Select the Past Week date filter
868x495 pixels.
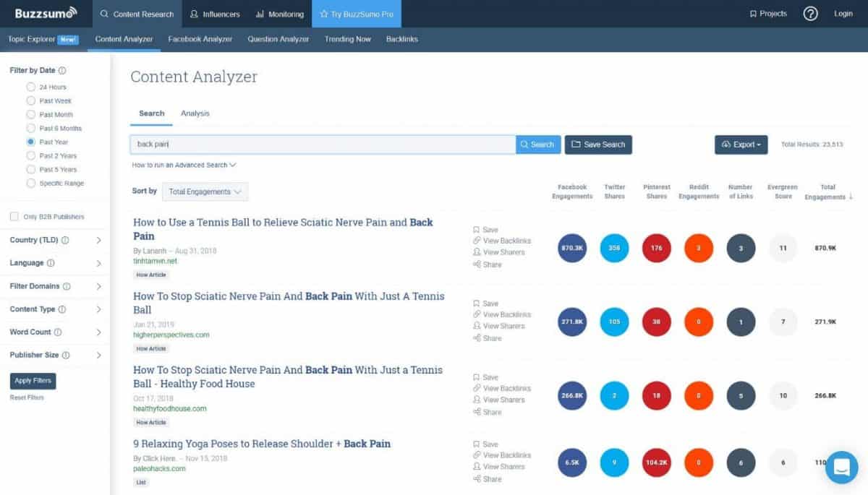31,100
